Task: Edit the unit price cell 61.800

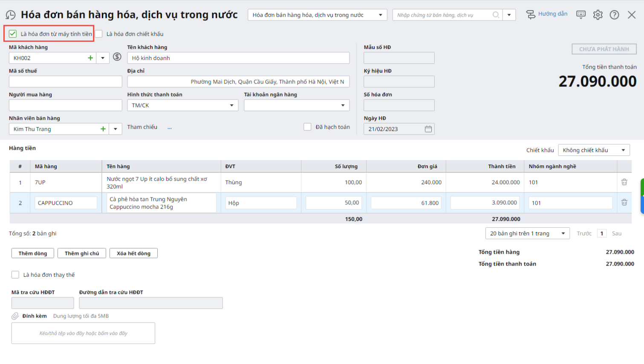Action: (x=406, y=203)
